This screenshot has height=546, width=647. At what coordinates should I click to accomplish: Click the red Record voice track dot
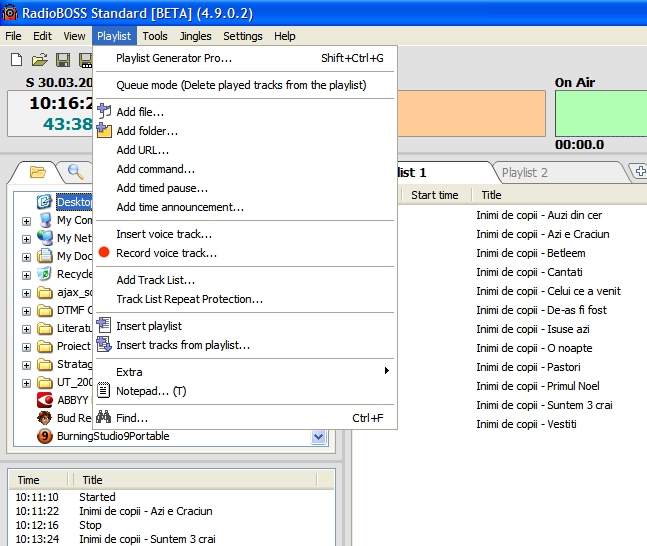point(104,252)
